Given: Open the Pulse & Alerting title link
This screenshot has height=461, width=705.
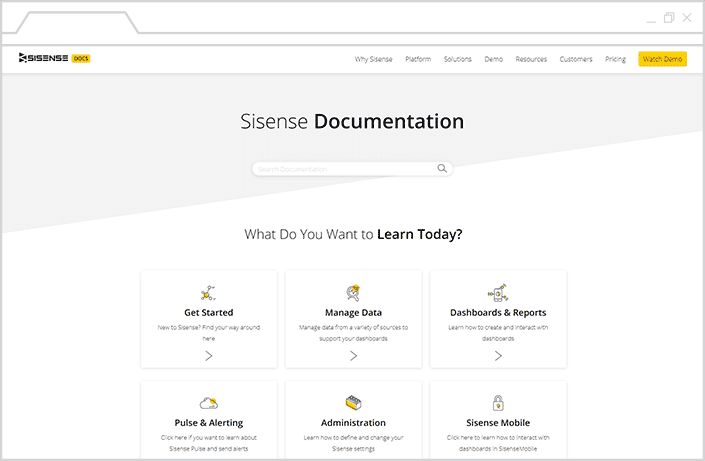Looking at the screenshot, I should pos(209,422).
